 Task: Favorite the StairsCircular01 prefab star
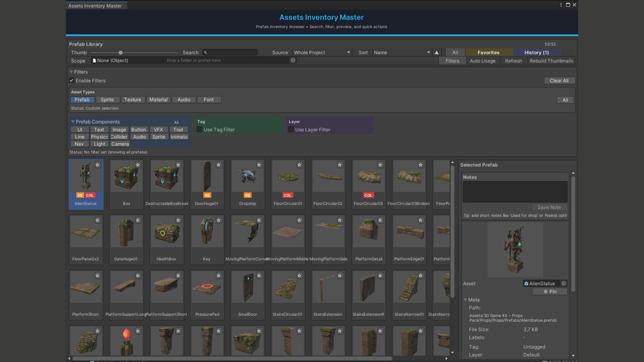click(x=299, y=276)
